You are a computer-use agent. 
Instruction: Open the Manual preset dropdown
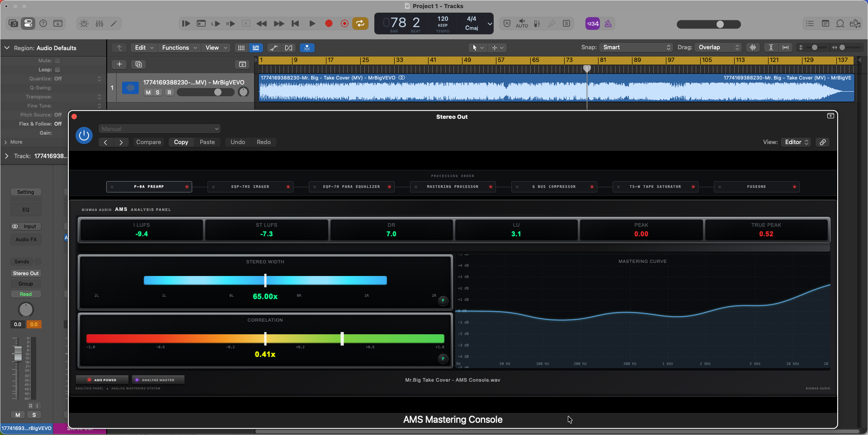(x=160, y=129)
